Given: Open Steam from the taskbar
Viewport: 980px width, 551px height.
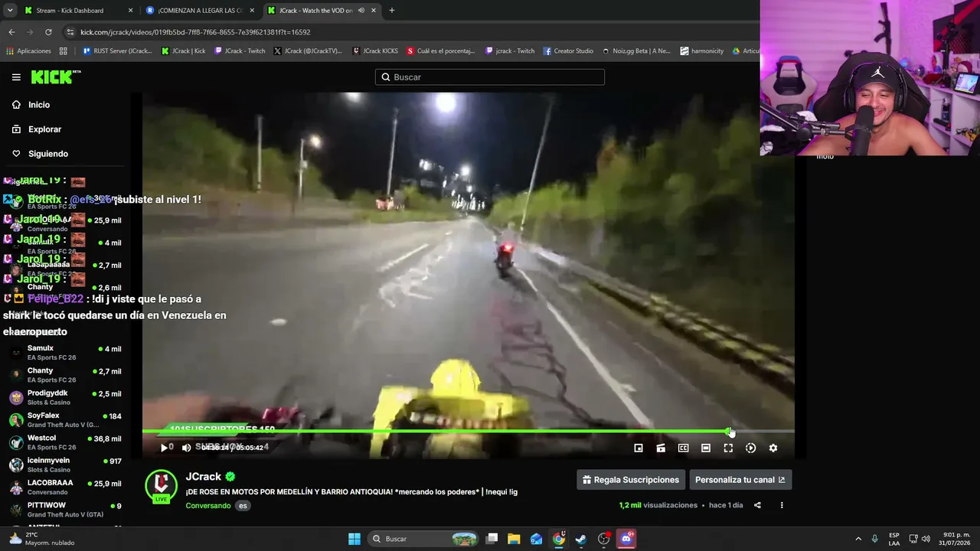Looking at the screenshot, I should pos(581,539).
